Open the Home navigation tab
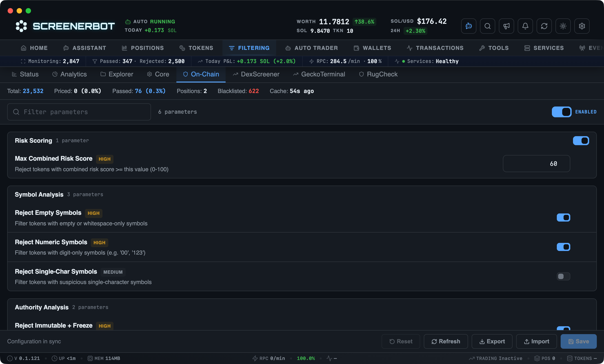Screen dimensions: 604x364 [34, 48]
